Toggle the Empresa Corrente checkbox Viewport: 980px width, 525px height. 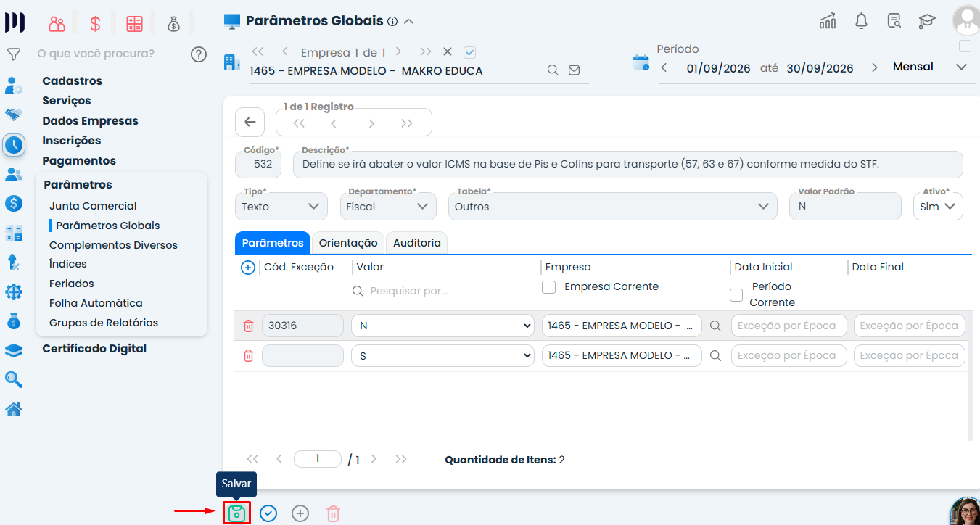pos(549,287)
